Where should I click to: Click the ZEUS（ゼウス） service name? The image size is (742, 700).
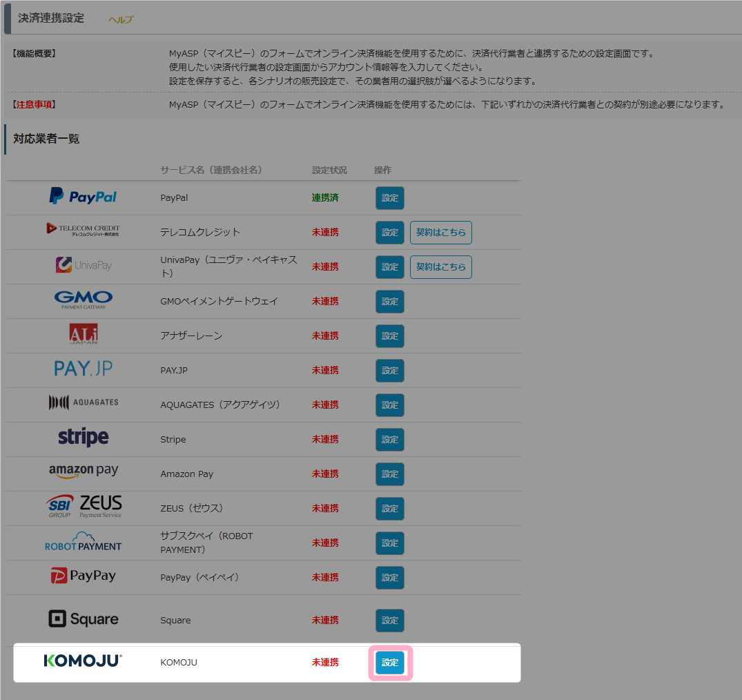tap(191, 509)
